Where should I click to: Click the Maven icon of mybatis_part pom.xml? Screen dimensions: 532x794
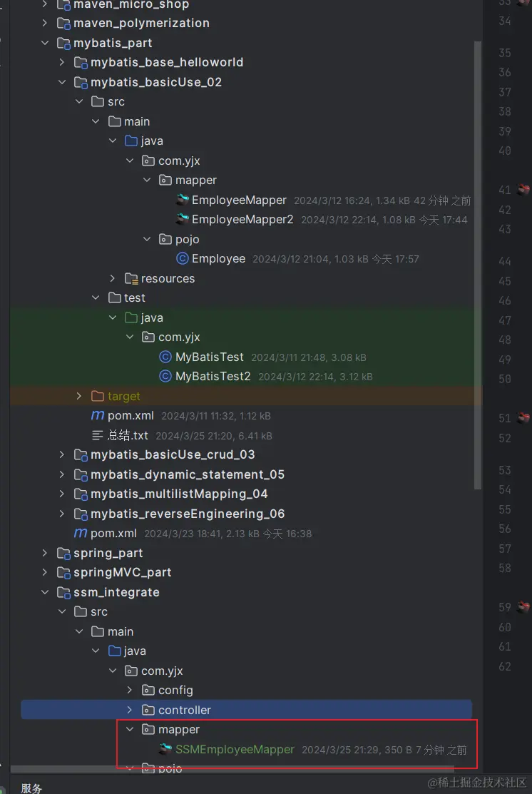click(x=81, y=533)
